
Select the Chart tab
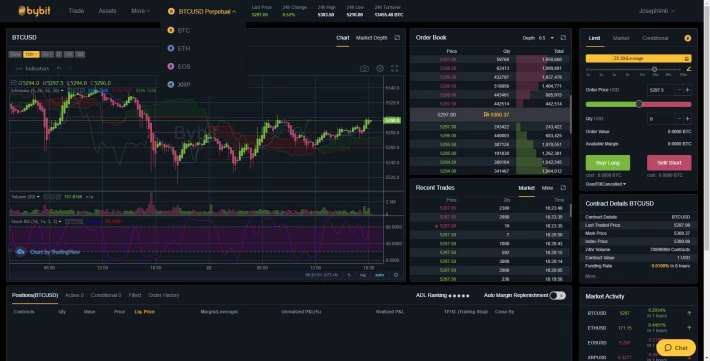click(343, 38)
